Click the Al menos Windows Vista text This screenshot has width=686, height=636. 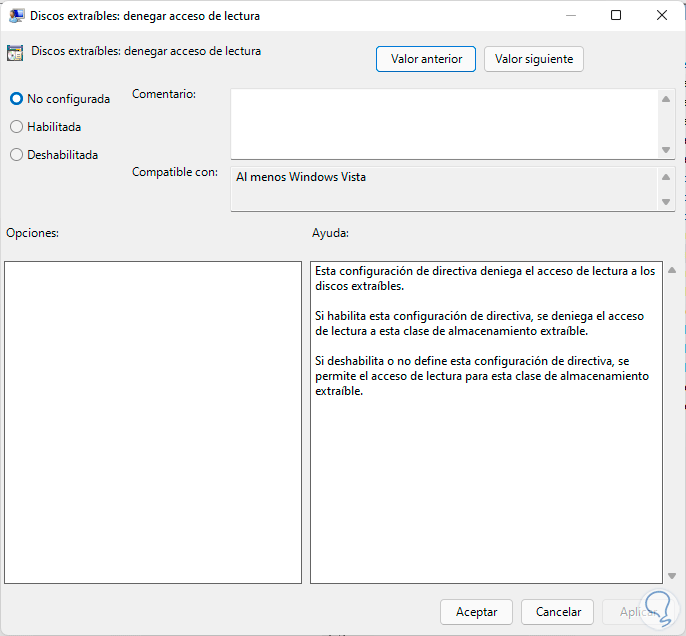(x=301, y=177)
